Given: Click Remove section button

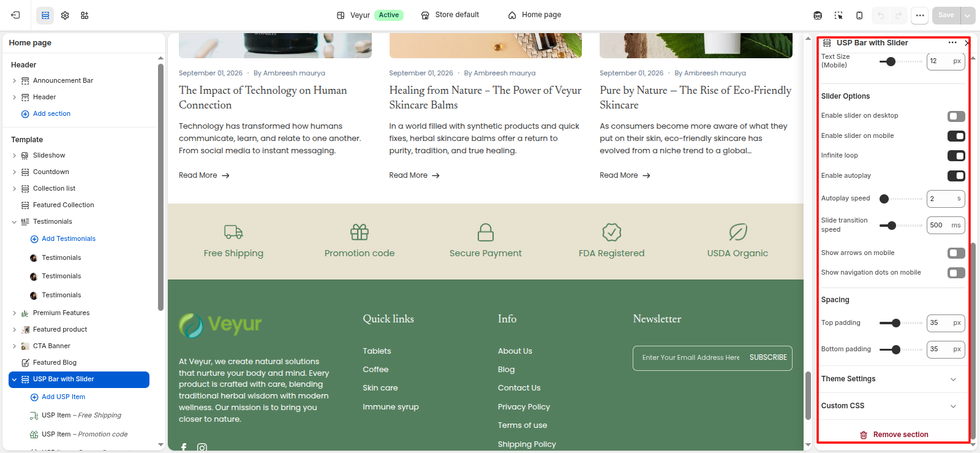Looking at the screenshot, I should click(x=894, y=435).
